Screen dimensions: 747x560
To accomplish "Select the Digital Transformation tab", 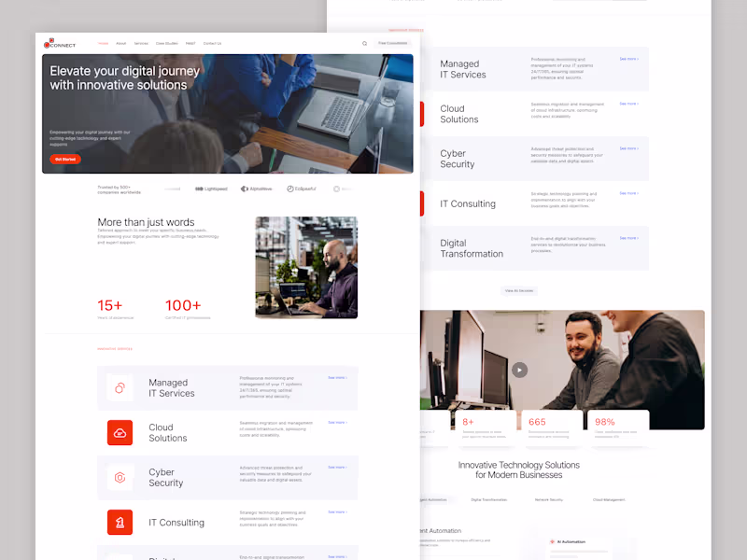I will [x=488, y=500].
